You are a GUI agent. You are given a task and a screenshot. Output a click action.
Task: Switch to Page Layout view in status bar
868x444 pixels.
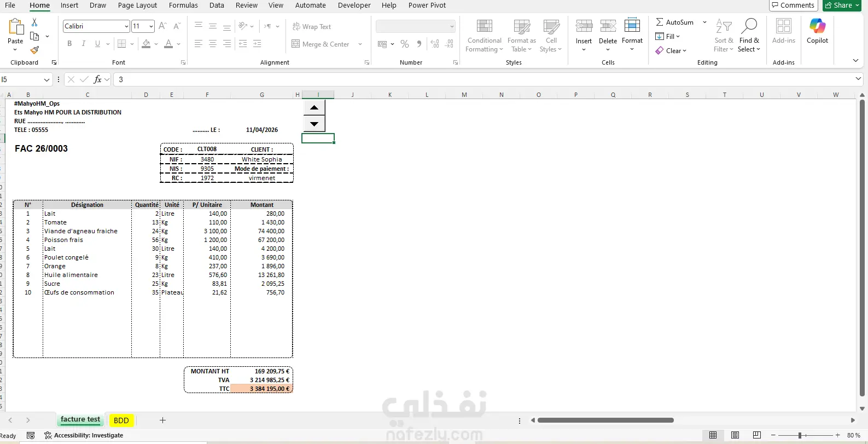735,435
